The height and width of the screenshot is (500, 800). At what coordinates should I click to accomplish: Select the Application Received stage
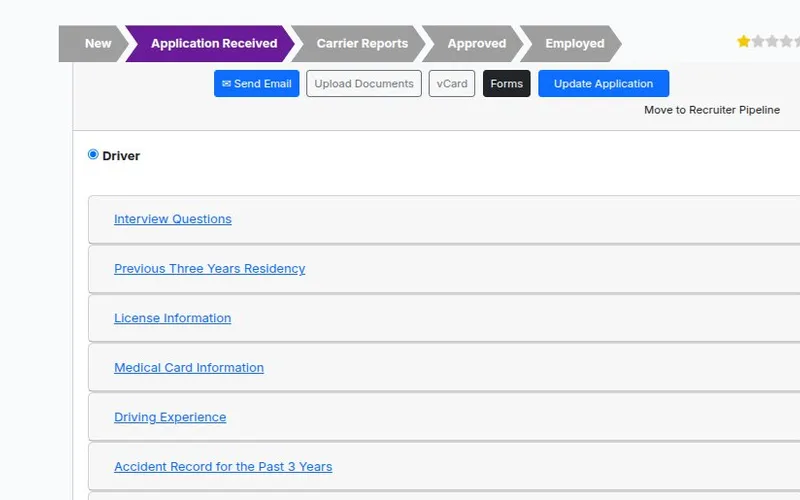point(211,43)
